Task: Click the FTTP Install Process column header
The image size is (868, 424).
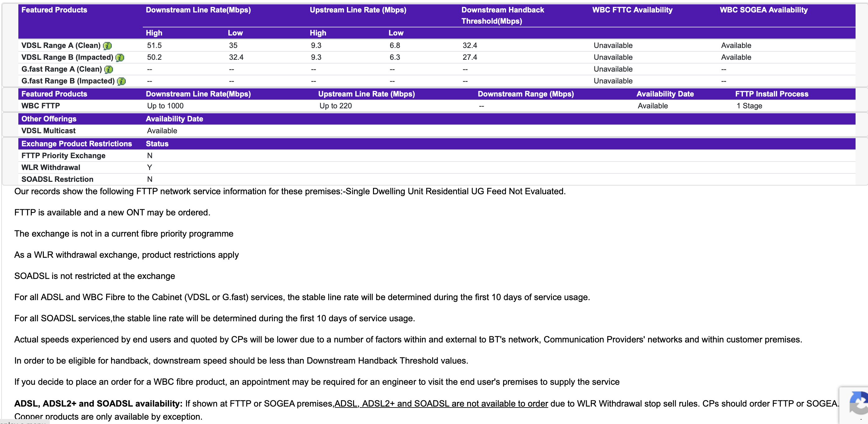Action: coord(771,94)
